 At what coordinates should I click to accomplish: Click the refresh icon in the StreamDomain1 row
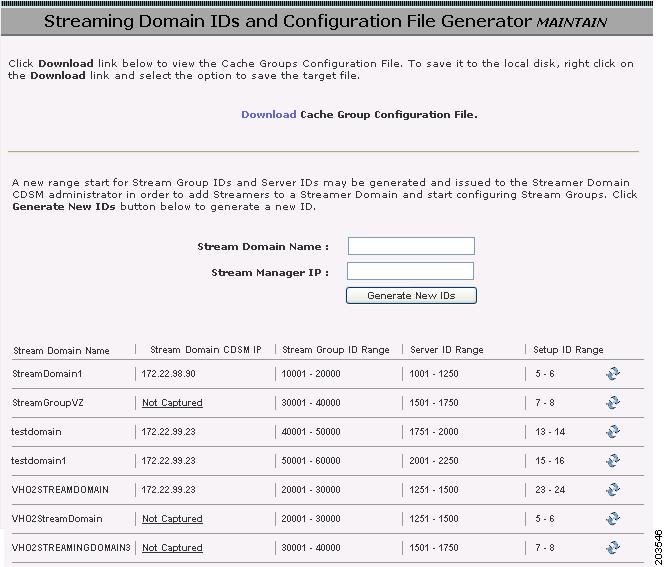(x=613, y=374)
